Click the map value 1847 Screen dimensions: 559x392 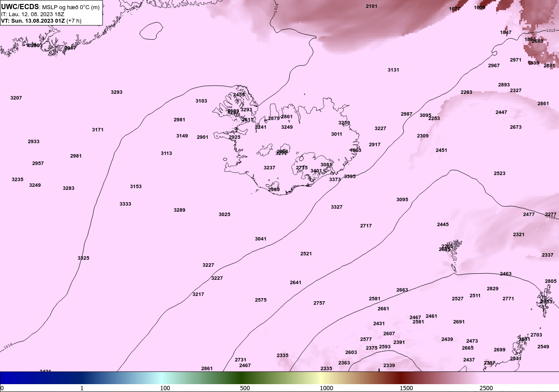(x=506, y=32)
